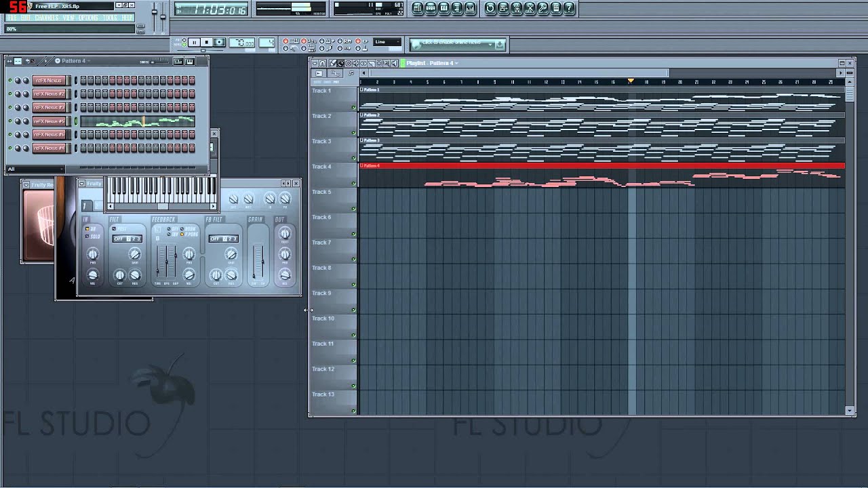Select the playlist delete tool

(x=348, y=63)
